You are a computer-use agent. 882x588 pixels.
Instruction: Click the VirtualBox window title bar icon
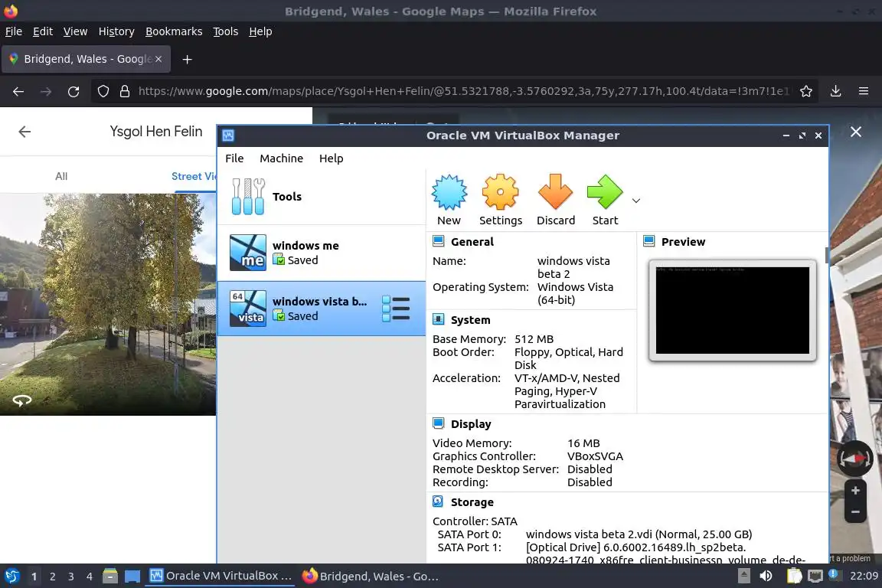tap(228, 136)
